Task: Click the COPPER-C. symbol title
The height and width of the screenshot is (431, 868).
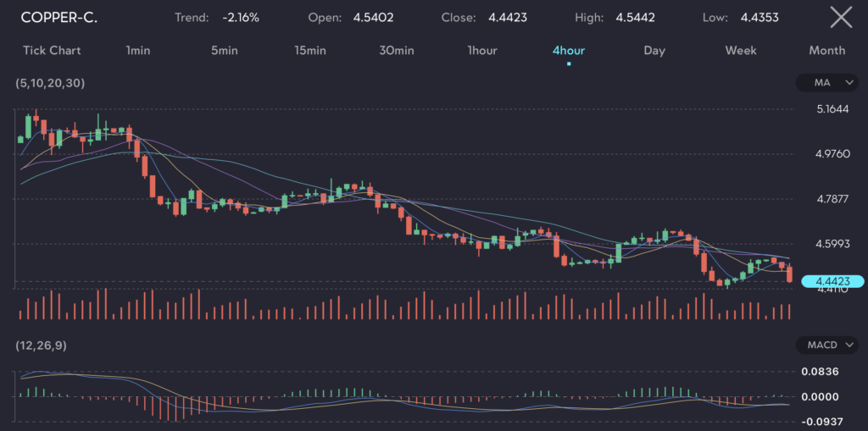Action: tap(59, 17)
